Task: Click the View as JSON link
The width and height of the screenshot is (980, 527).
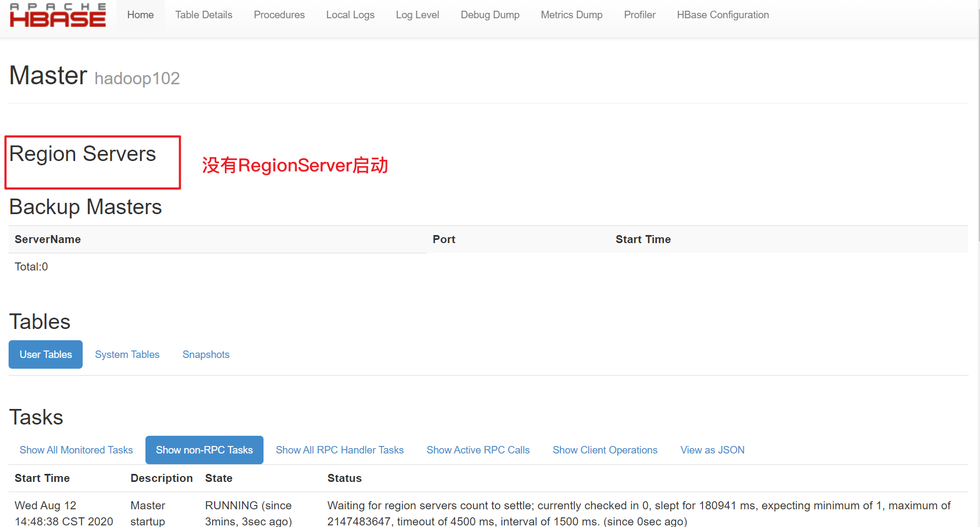Action: (712, 450)
